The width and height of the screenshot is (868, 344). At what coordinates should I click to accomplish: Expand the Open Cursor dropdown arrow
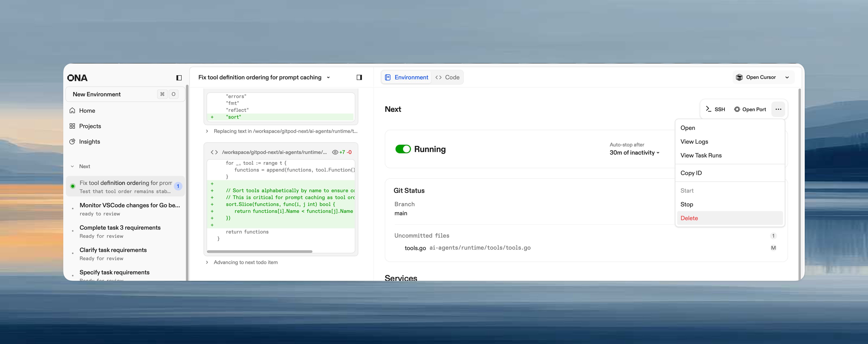pyautogui.click(x=787, y=77)
